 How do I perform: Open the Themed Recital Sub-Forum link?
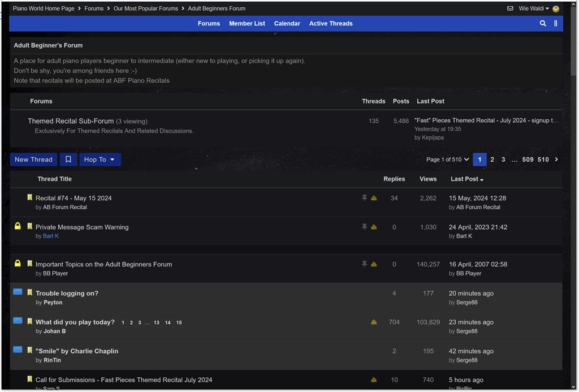point(71,121)
